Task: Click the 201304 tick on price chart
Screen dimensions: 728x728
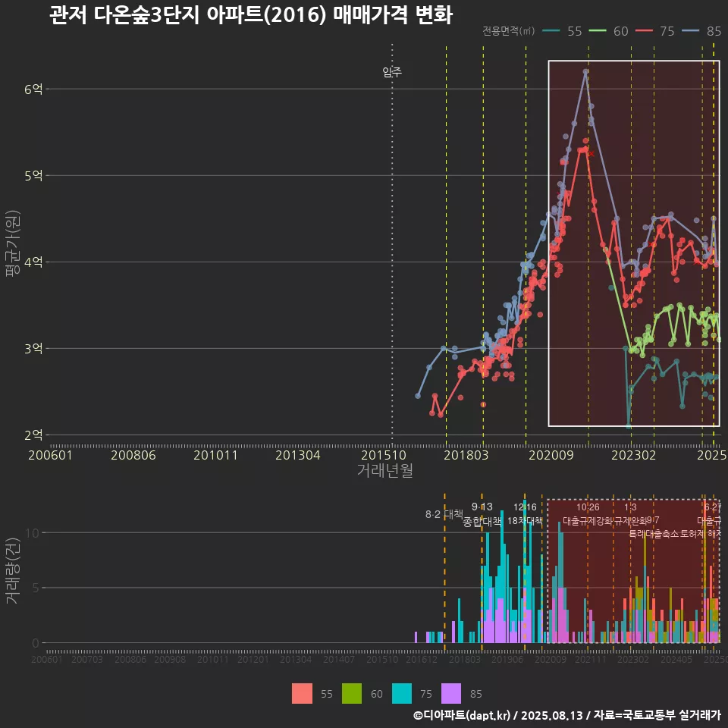Action: point(297,455)
